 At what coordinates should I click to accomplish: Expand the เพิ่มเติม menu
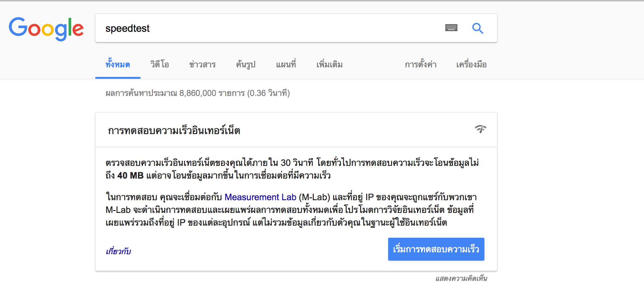coord(329,65)
